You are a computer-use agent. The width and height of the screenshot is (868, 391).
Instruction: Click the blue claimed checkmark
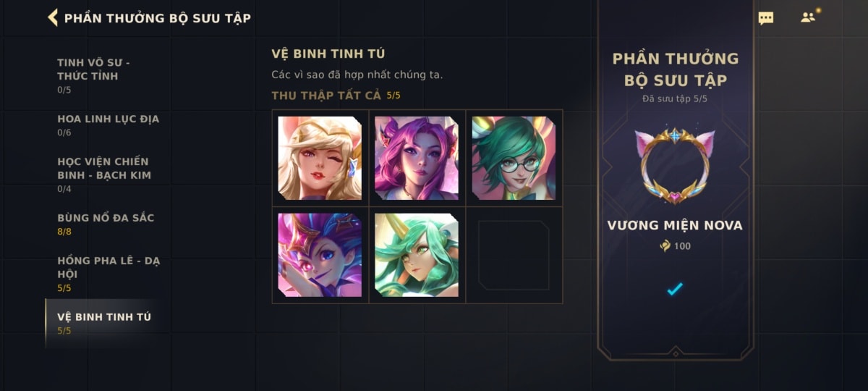tap(675, 289)
